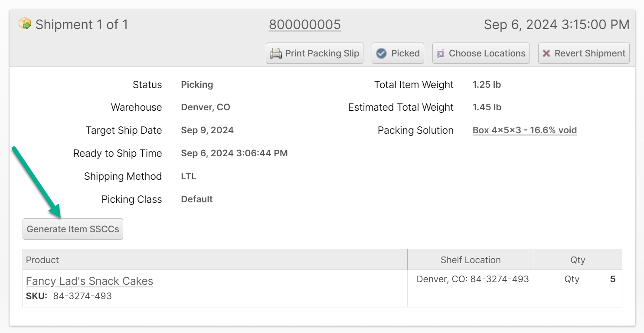Viewport: 644px width, 333px height.
Task: Click the Denver, CO warehouse value
Action: coord(206,107)
